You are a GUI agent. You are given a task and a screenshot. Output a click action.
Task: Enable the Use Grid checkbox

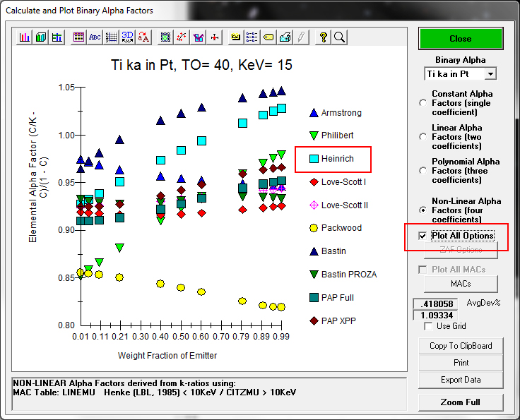(428, 326)
